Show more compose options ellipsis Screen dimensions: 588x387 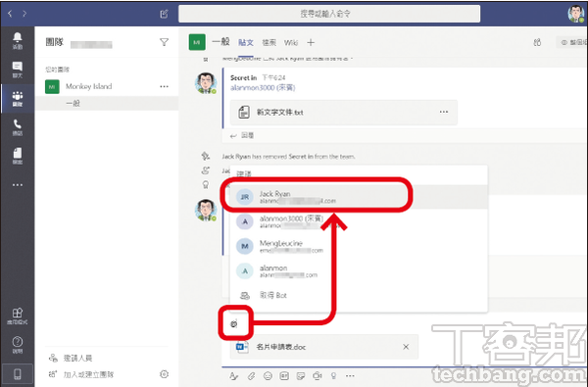click(350, 376)
